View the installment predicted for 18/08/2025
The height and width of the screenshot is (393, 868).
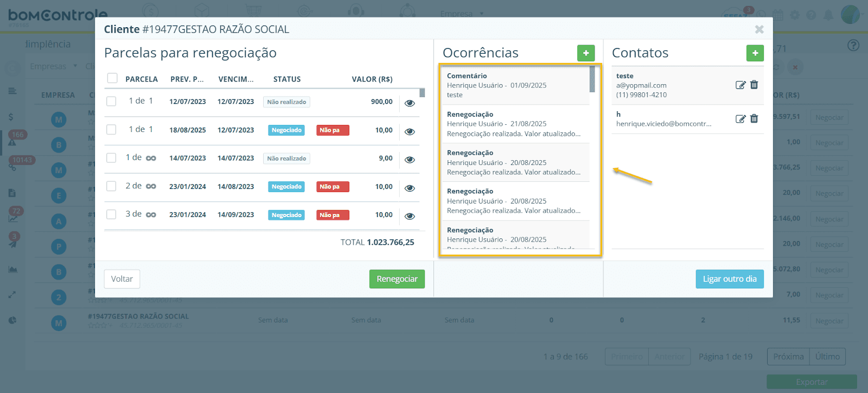click(410, 131)
